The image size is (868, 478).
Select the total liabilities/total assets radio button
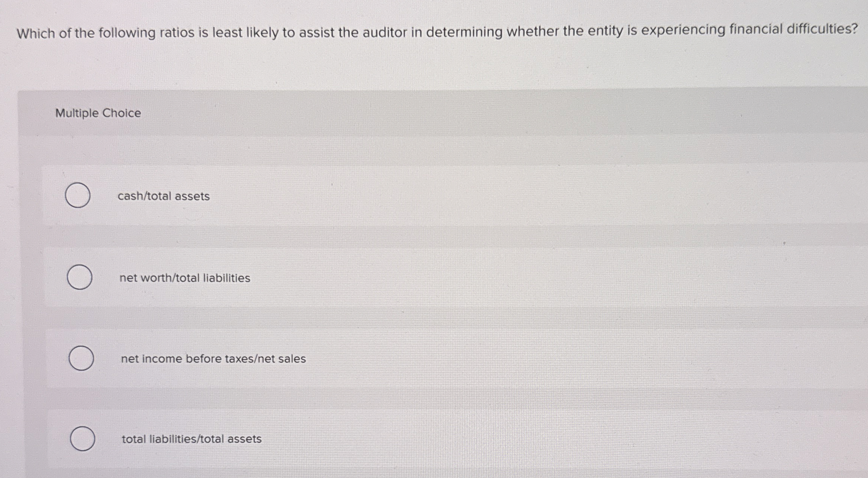coord(83,439)
